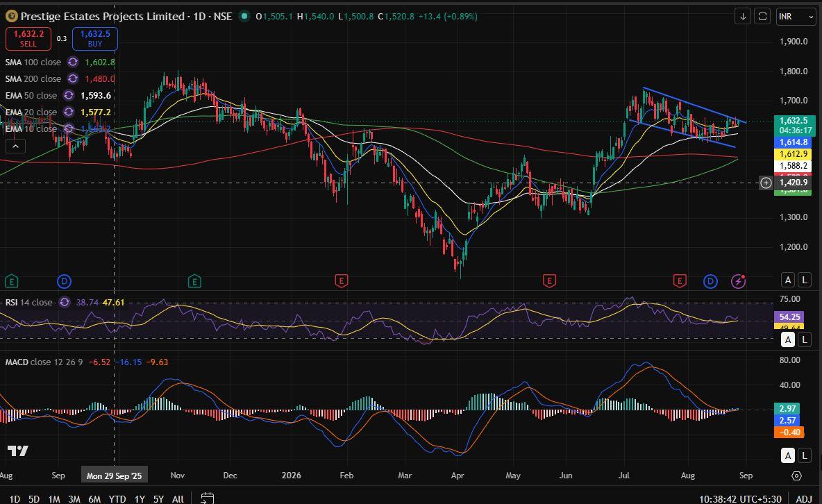Viewport: 822px width, 504px height.
Task: Click the circular arrows icon beside EMA 20
Action: (69, 112)
